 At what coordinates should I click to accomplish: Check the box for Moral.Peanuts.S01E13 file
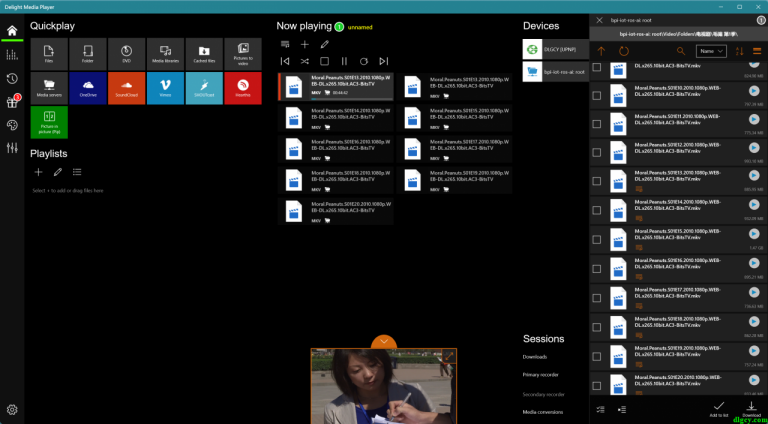click(597, 180)
